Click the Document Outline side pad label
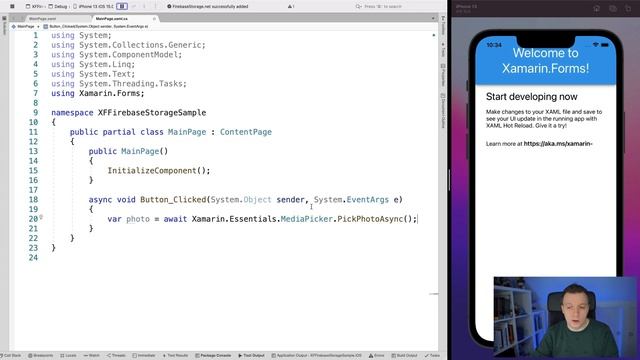This screenshot has width=640, height=360. (x=443, y=110)
